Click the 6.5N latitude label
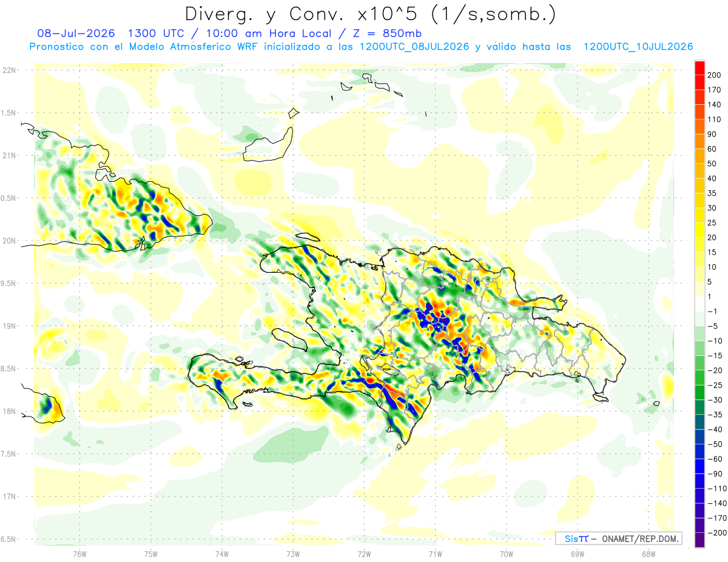 [8, 539]
